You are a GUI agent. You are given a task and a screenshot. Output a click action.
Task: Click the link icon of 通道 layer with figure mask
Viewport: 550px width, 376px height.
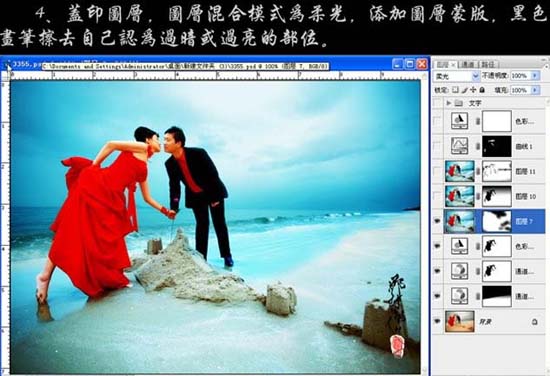pos(477,271)
